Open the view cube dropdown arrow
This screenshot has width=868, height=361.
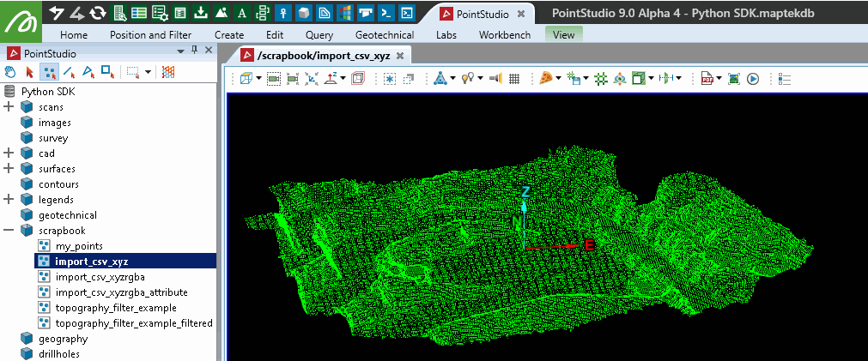pyautogui.click(x=257, y=78)
